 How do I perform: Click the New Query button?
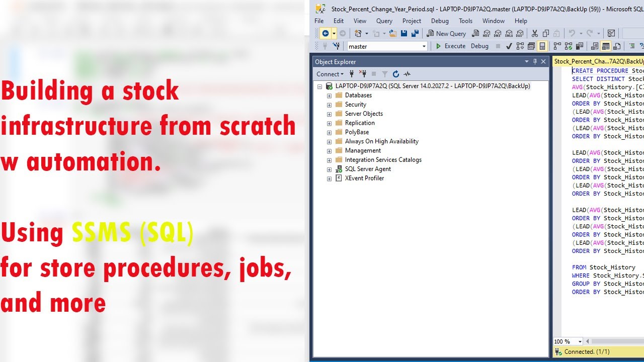[446, 34]
